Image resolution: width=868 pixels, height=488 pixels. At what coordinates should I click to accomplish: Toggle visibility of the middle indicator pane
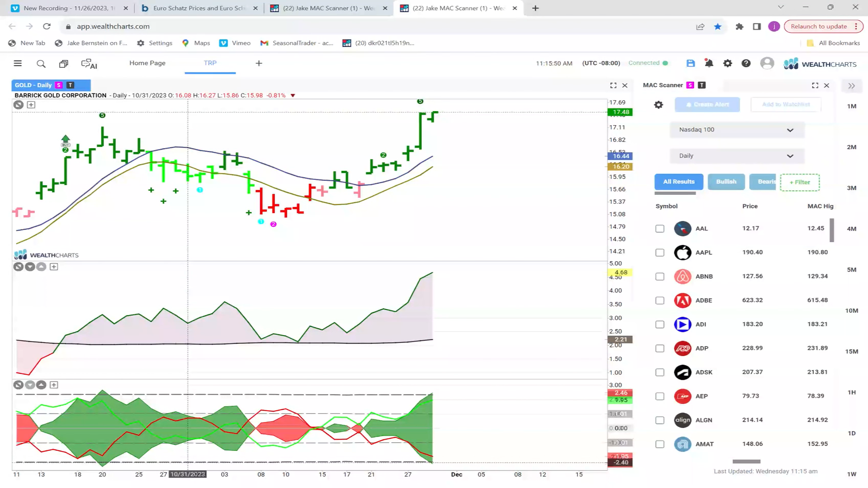point(18,267)
